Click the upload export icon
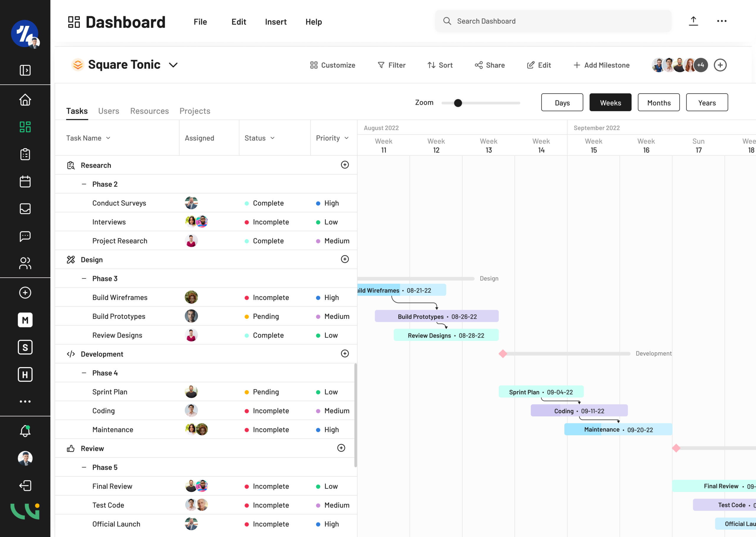 [x=693, y=21]
